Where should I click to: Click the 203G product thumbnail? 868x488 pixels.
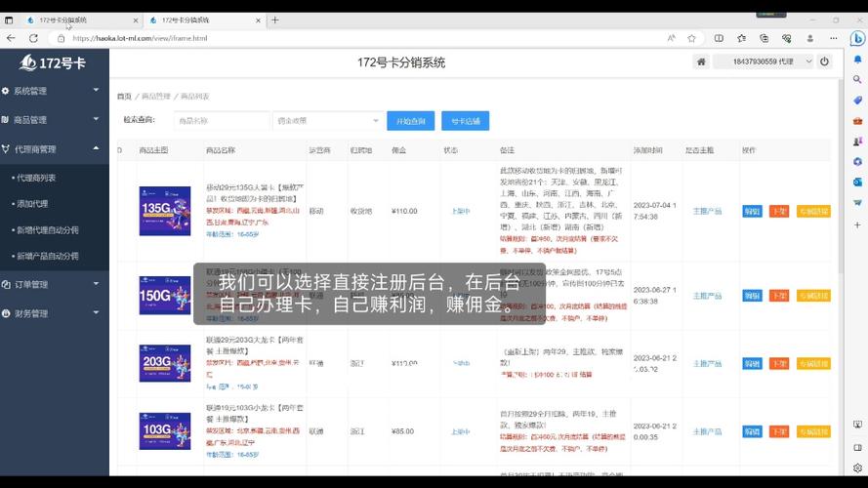tap(165, 363)
